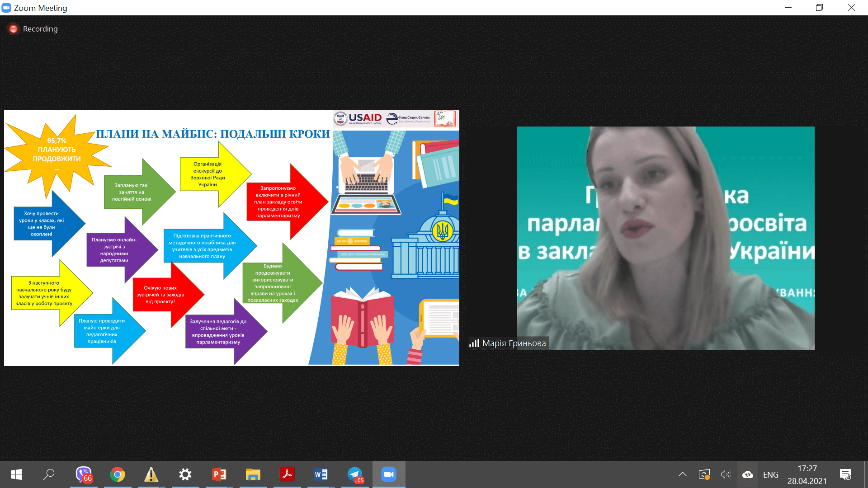
Task: Open the notification Action Center
Action: (845, 474)
